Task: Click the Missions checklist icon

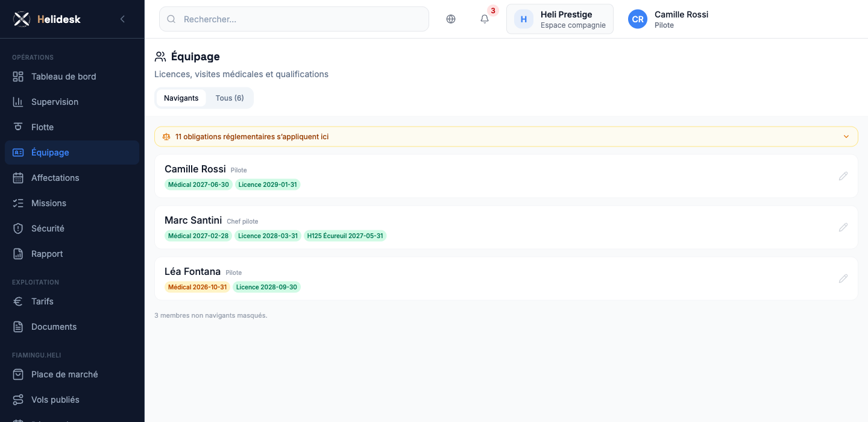Action: point(18,203)
